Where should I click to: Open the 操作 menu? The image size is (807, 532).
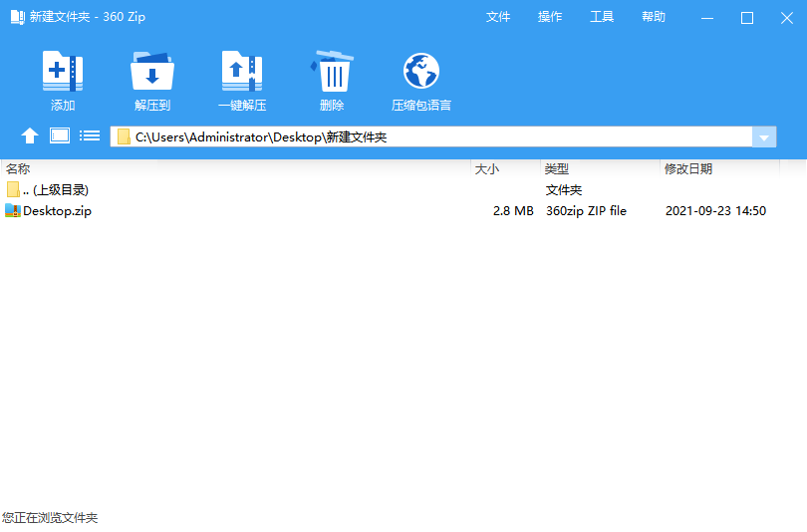[550, 17]
